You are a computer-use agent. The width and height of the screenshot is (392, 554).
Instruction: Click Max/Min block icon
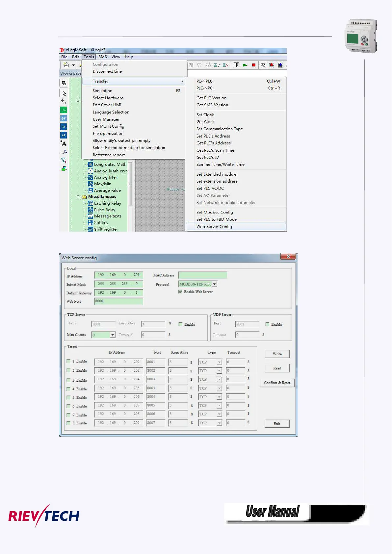(x=91, y=184)
